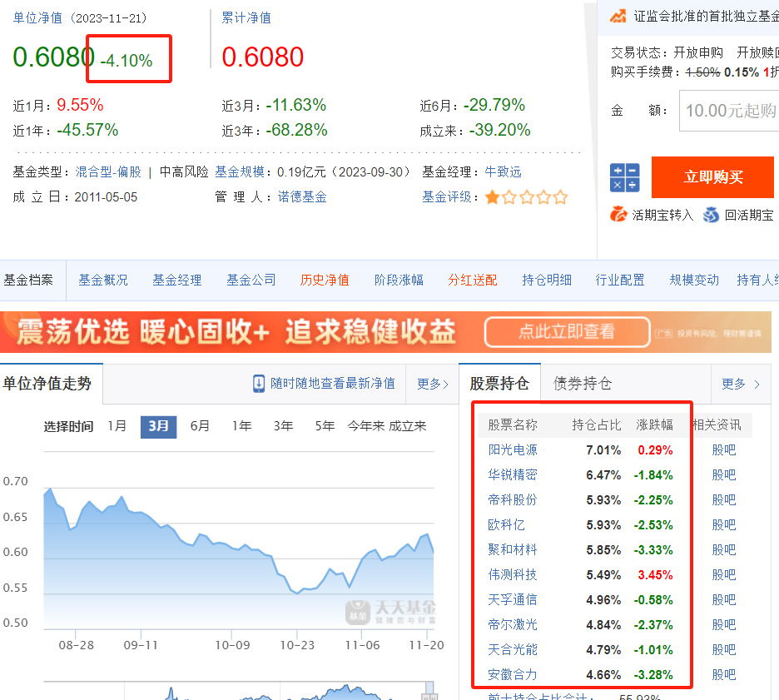Enter the purchase amount field 10.00元起购
The height and width of the screenshot is (700, 779).
tap(729, 111)
